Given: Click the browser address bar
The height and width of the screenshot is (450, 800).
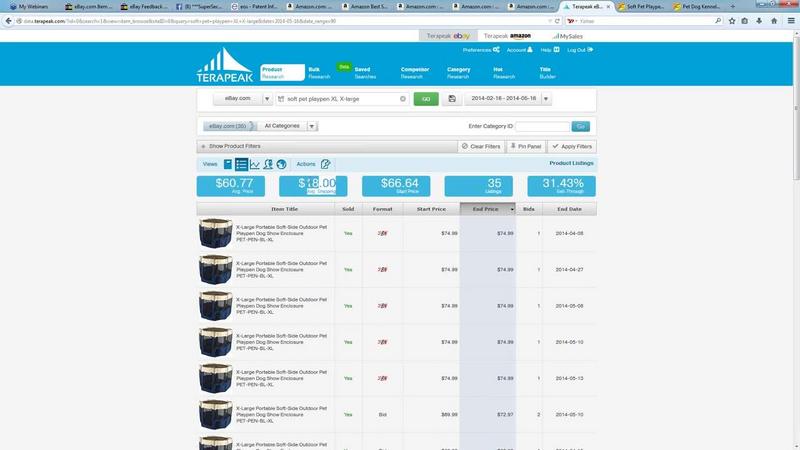Looking at the screenshot, I should click(283, 21).
